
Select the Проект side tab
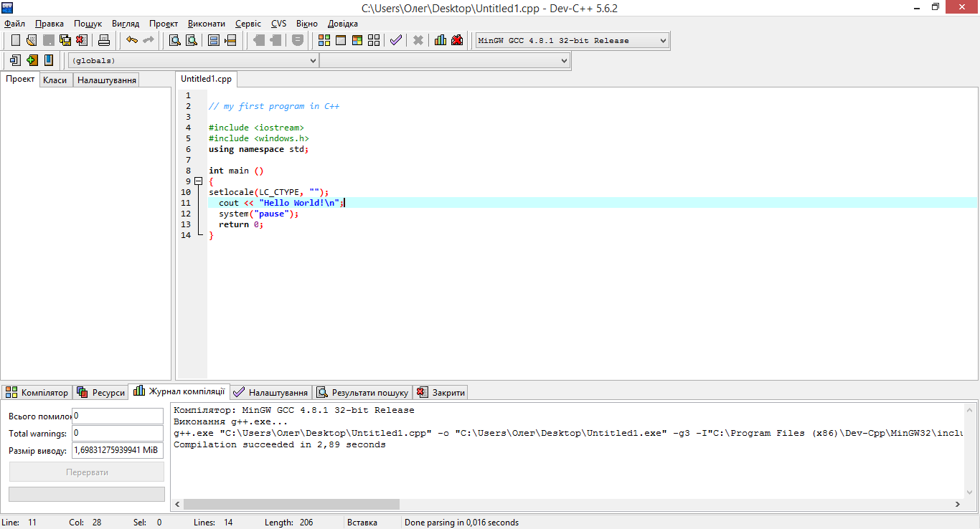click(x=20, y=79)
